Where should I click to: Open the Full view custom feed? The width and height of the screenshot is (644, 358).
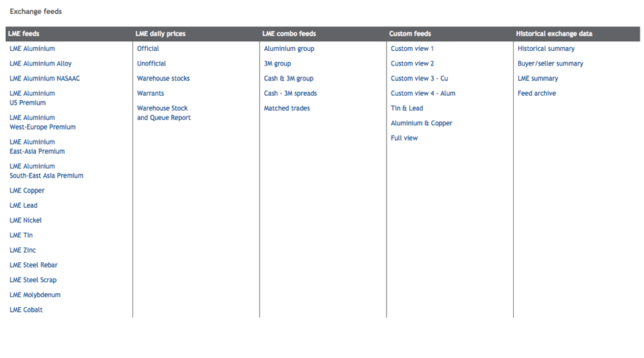[x=404, y=138]
